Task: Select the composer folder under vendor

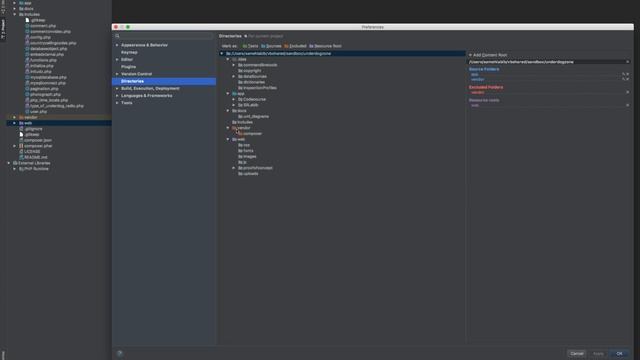Action: pos(250,134)
